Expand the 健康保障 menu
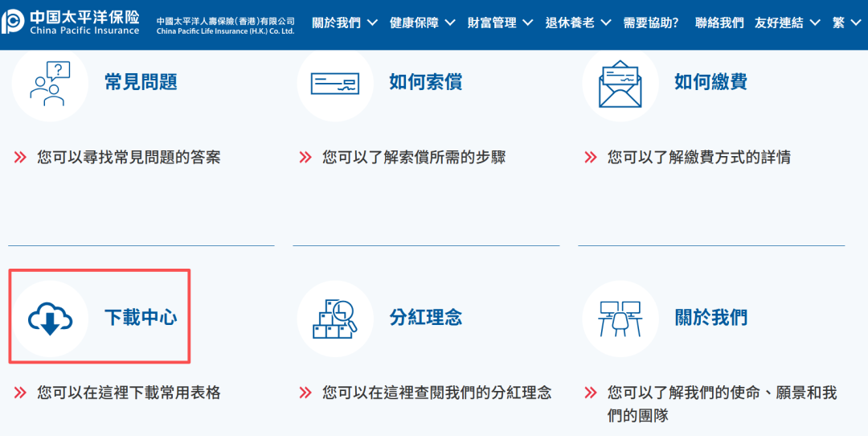Screen dimensions: 868x436 coord(422,23)
